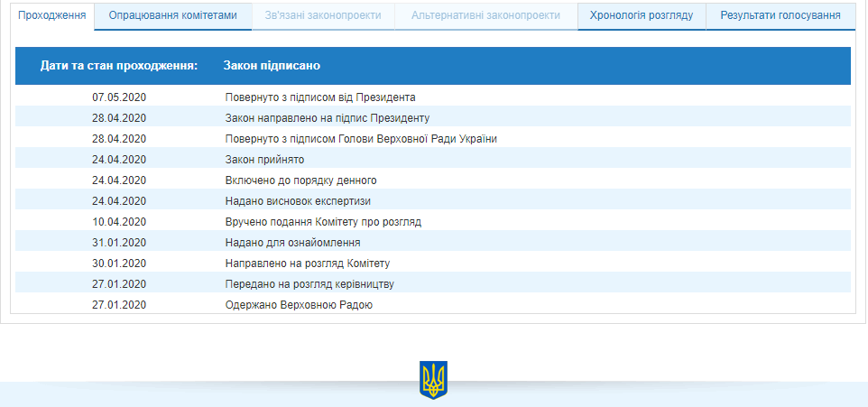Image resolution: width=868 pixels, height=407 pixels.
Task: Click the Закон прийнято entry
Action: pos(264,159)
